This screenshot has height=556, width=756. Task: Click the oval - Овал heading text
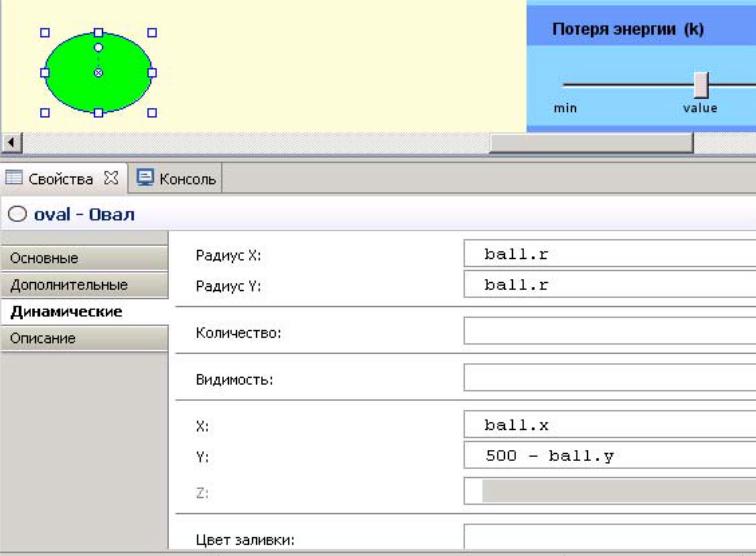coord(84,214)
